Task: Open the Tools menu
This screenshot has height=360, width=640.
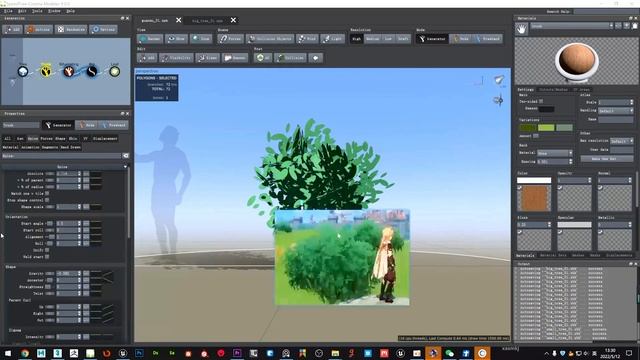Action: click(37, 11)
